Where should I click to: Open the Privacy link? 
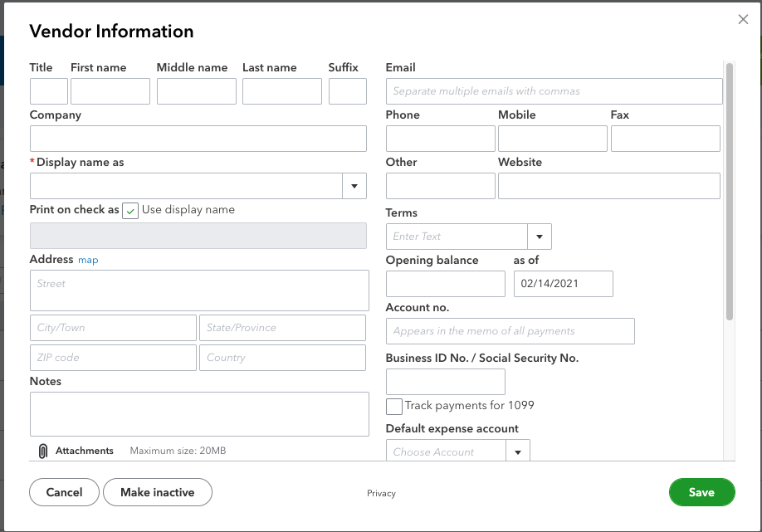tap(381, 493)
